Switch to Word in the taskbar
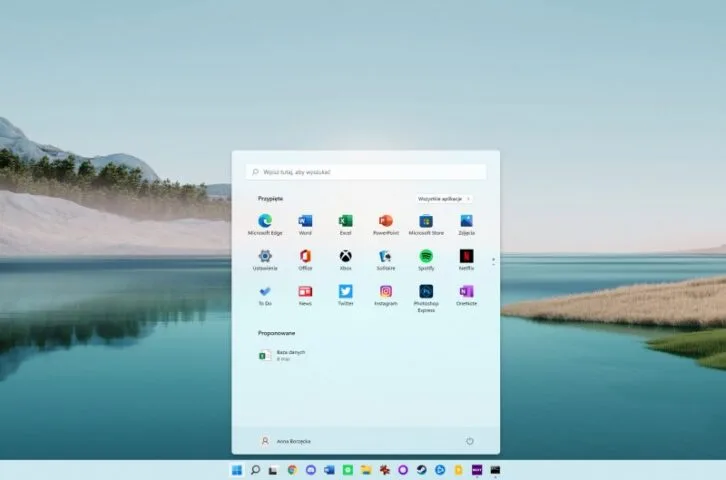 [x=329, y=470]
